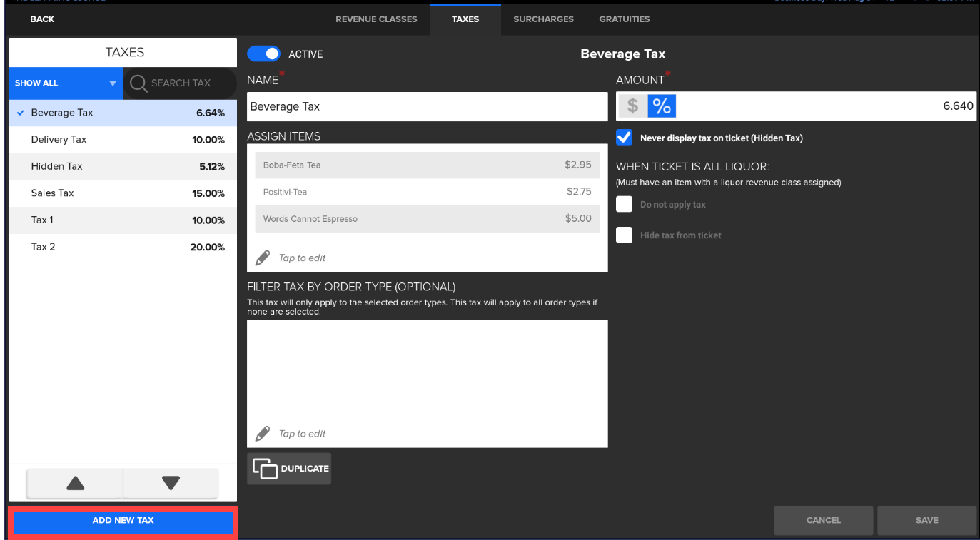Uncheck Never display tax on ticket
This screenshot has width=980, height=540.
[624, 137]
